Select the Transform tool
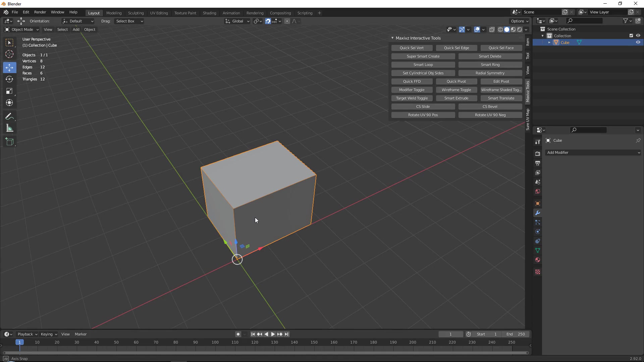 click(x=9, y=103)
